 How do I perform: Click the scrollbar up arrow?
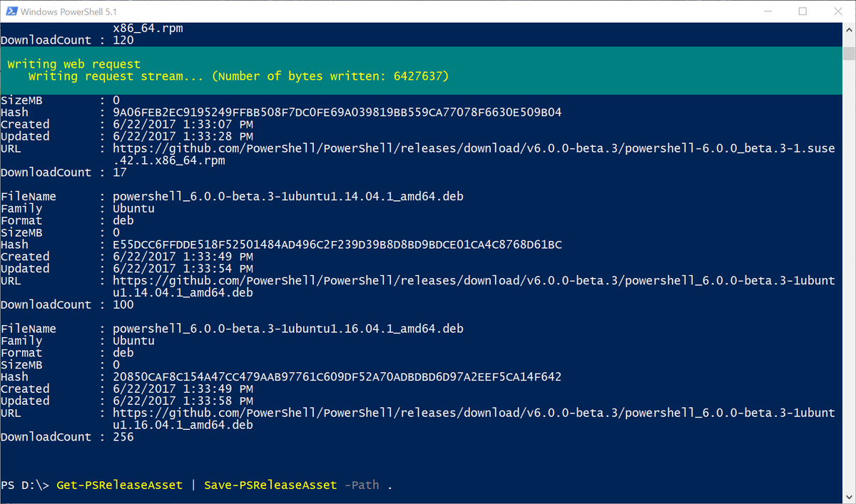click(x=849, y=29)
